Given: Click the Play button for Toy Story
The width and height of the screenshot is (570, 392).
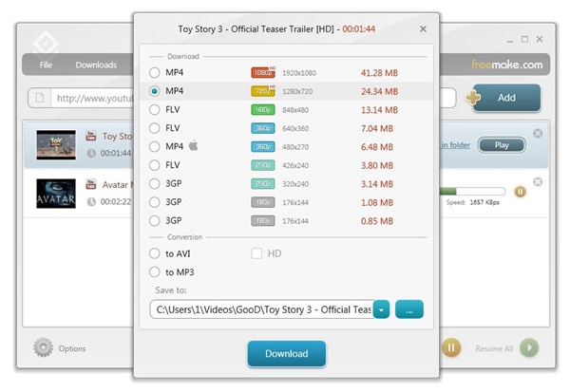Looking at the screenshot, I should (502, 145).
